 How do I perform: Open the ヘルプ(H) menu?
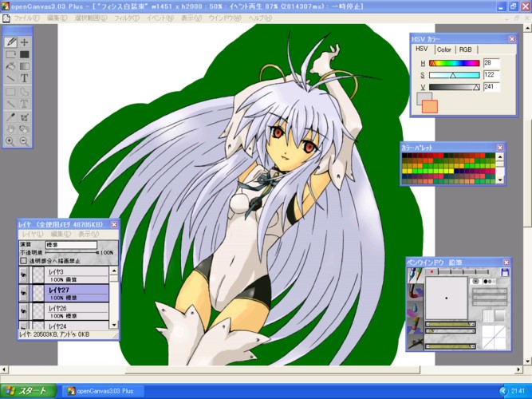click(x=260, y=18)
